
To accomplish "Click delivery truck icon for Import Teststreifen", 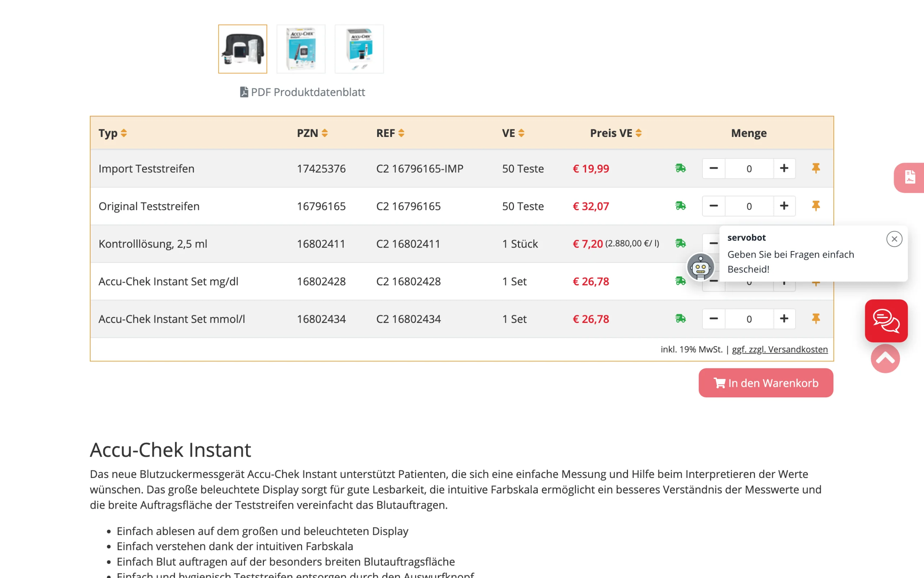I will (x=680, y=168).
